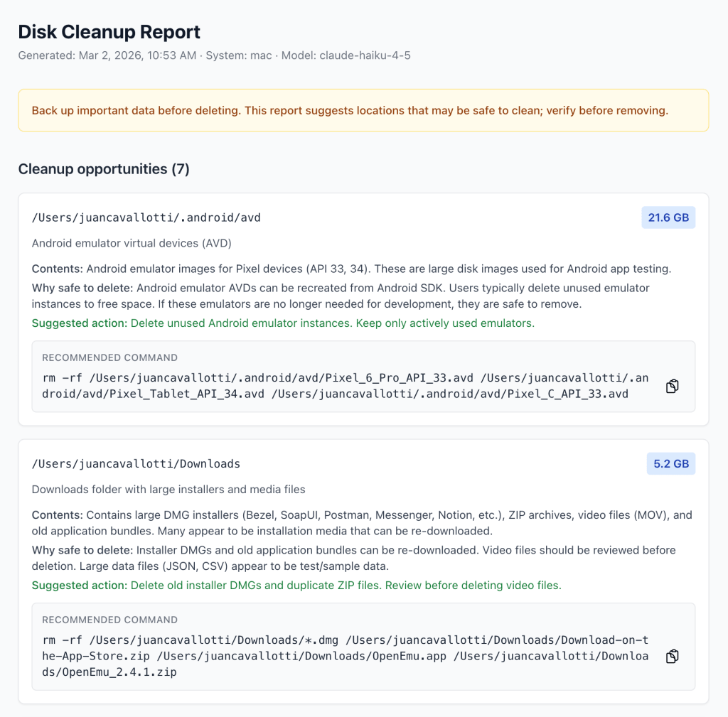Click the Downloads folder large installers description
The image size is (728, 717).
(168, 489)
